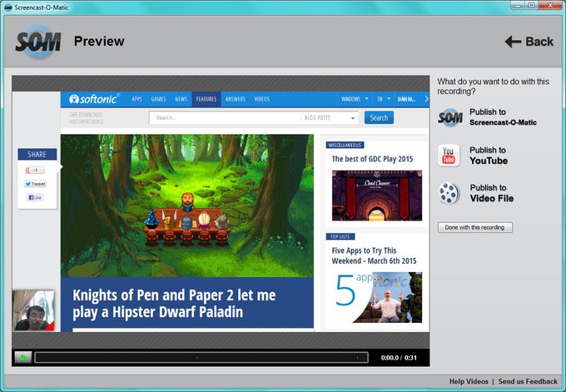Click the blue Search button
566x392 pixels.
click(x=379, y=117)
